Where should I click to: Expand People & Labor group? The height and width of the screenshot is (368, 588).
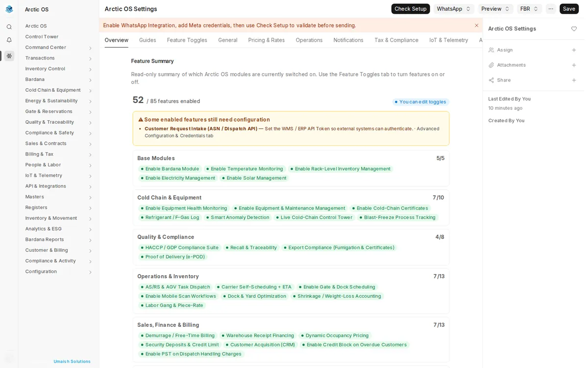click(x=90, y=165)
